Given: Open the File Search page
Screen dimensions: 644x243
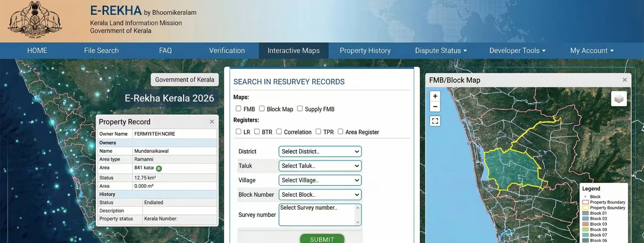Looking at the screenshot, I should pyautogui.click(x=101, y=50).
